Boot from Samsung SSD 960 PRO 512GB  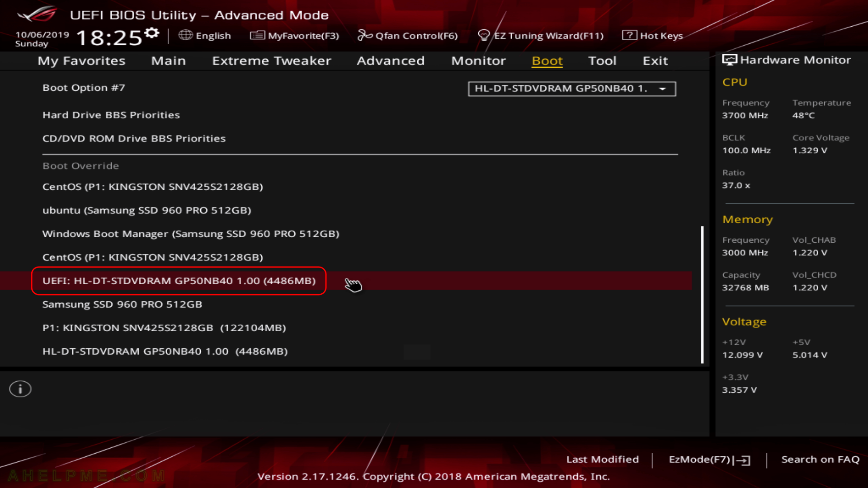(122, 304)
